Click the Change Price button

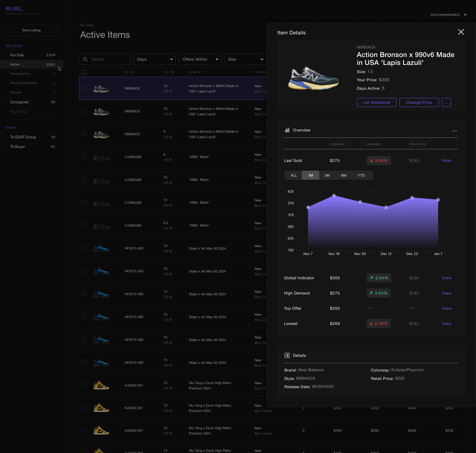pyautogui.click(x=419, y=102)
